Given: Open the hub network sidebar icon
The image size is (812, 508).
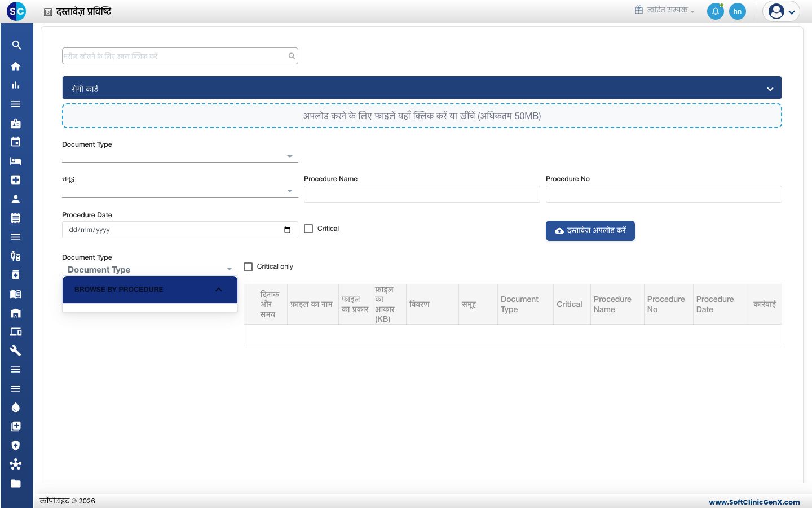Looking at the screenshot, I should (x=16, y=465).
